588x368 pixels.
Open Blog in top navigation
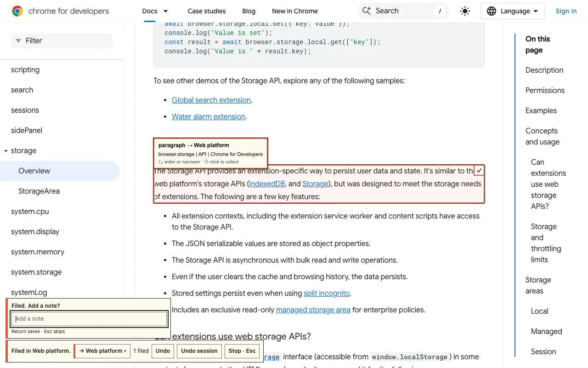pos(249,11)
